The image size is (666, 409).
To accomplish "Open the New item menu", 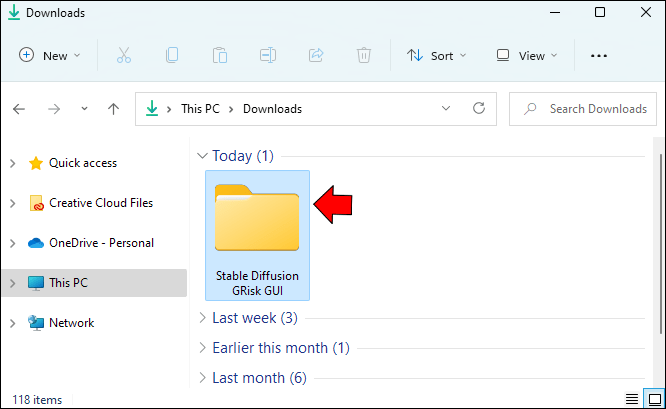I will click(x=50, y=55).
